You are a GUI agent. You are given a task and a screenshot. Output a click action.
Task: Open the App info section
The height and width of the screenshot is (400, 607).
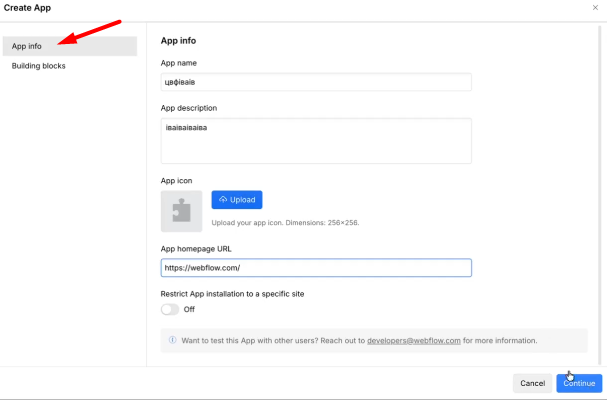point(27,46)
